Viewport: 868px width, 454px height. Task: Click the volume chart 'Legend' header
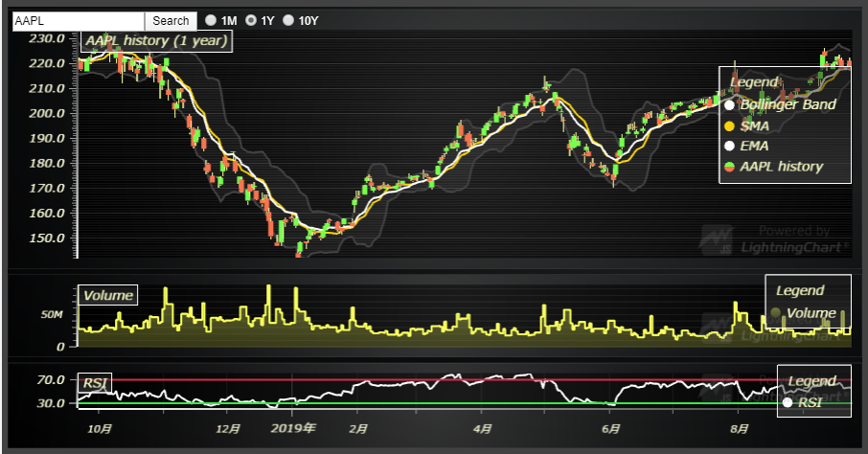point(800,290)
